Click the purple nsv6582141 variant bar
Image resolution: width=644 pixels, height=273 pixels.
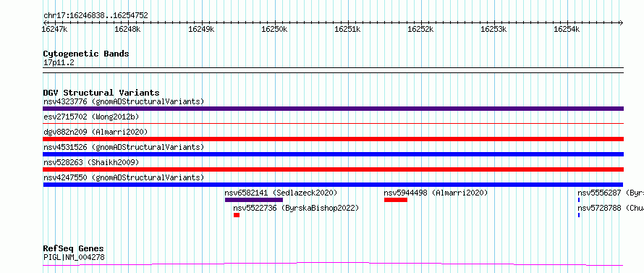(254, 200)
